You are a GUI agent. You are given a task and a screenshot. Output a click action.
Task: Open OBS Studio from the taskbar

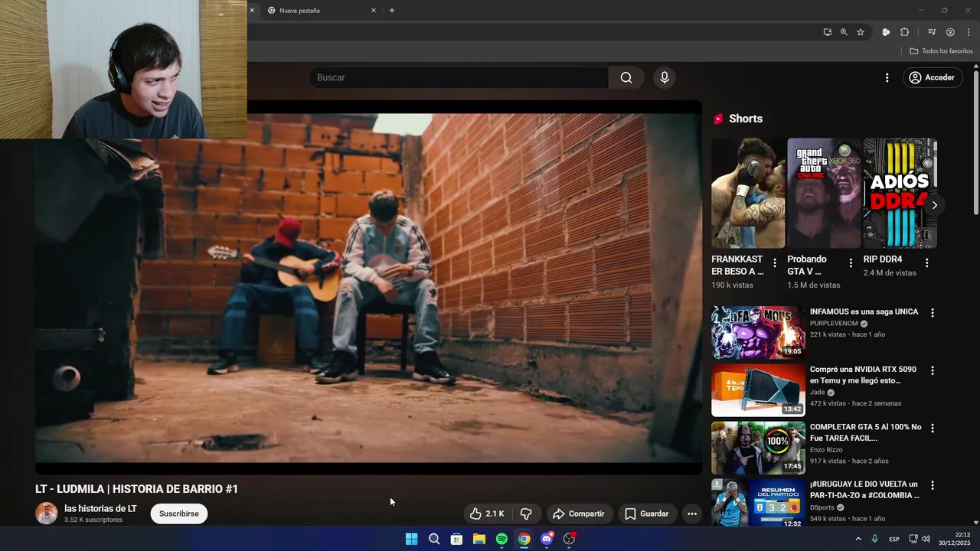pyautogui.click(x=569, y=539)
